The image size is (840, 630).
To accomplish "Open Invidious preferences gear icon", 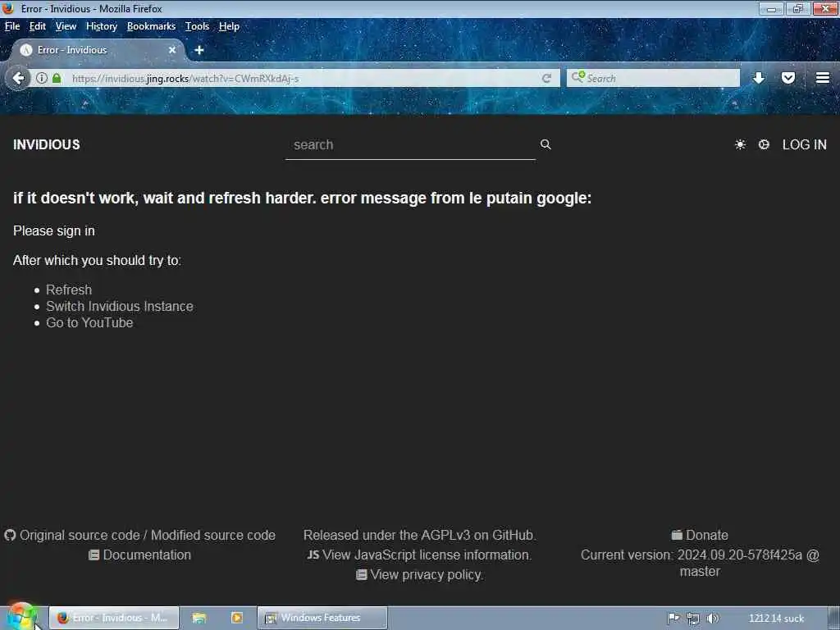I will tap(764, 144).
